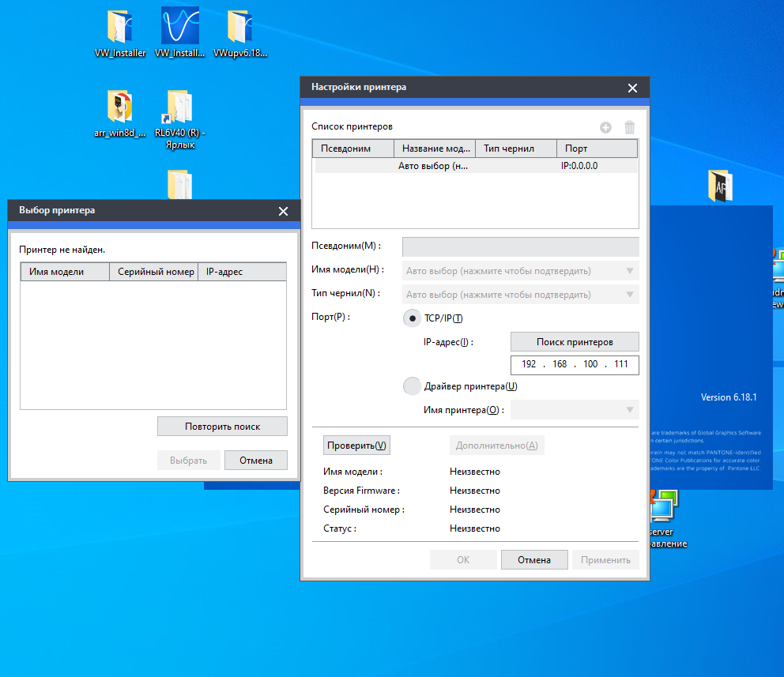Select the Авто выбор printer row

point(476,166)
